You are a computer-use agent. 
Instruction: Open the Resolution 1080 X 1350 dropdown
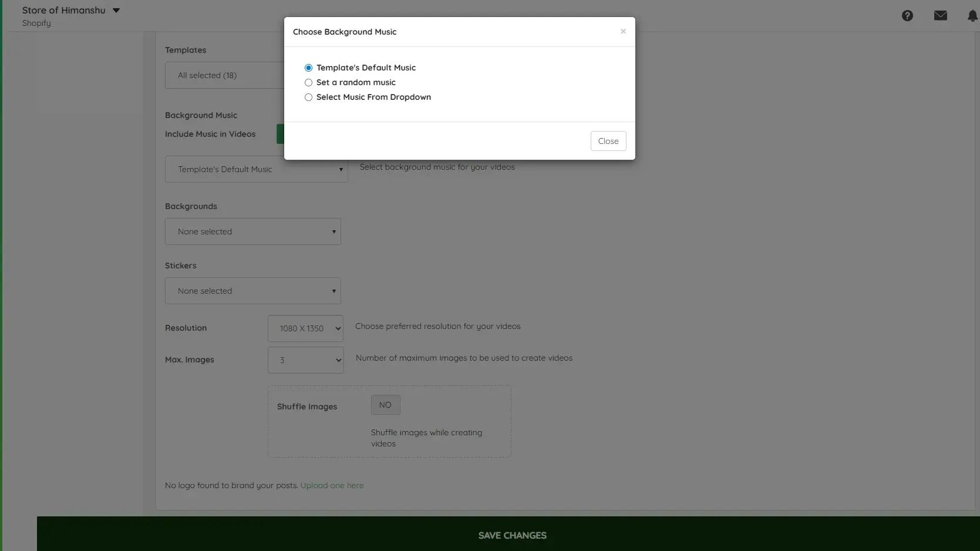pyautogui.click(x=305, y=328)
